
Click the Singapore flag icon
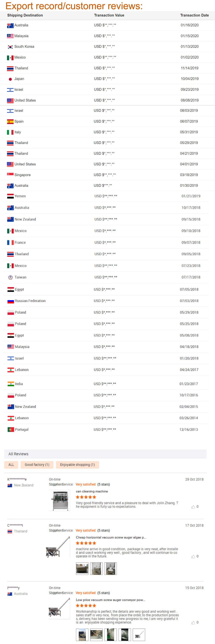pos(10,174)
